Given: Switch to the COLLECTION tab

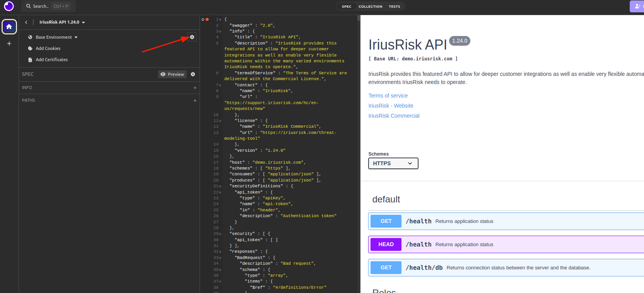Looking at the screenshot, I should click(371, 7).
